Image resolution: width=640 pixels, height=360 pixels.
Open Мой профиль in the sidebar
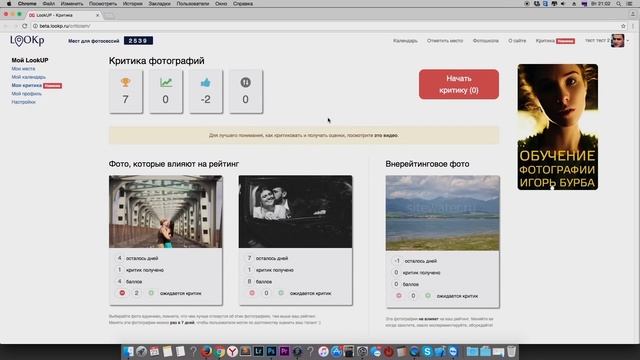point(27,93)
